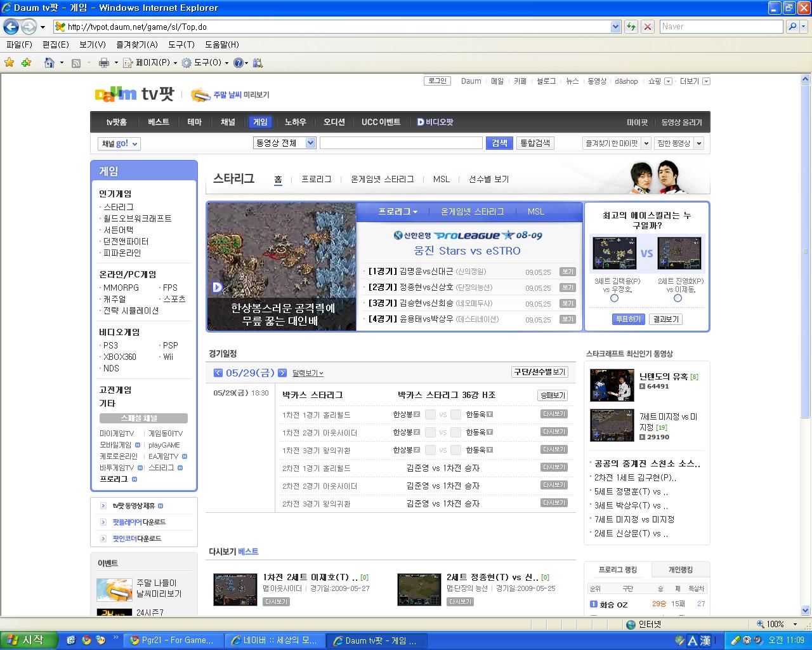Click the next date arrow icon
Viewport: 812px width, 650px height.
[x=282, y=373]
